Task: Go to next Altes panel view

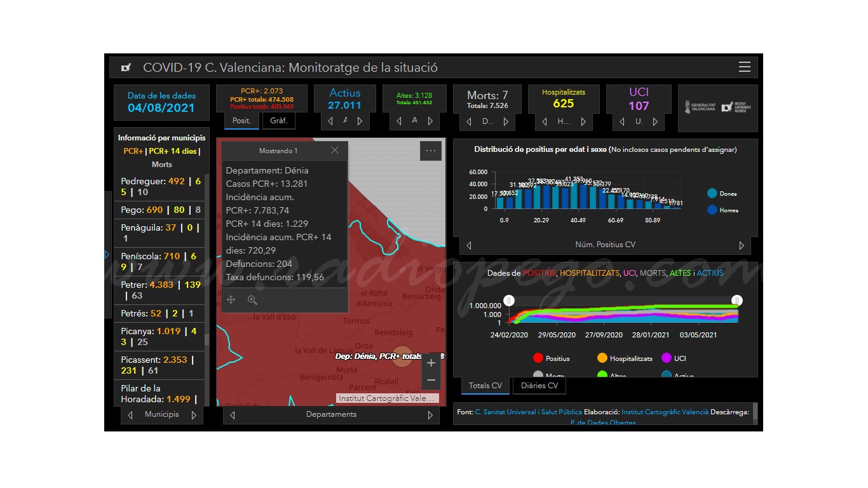Action: pyautogui.click(x=430, y=121)
